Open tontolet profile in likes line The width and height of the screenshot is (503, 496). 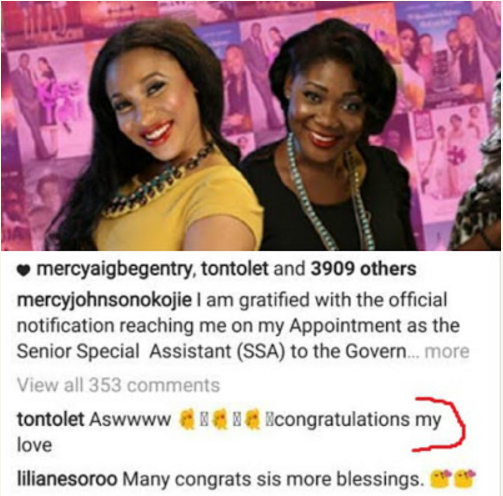click(235, 269)
